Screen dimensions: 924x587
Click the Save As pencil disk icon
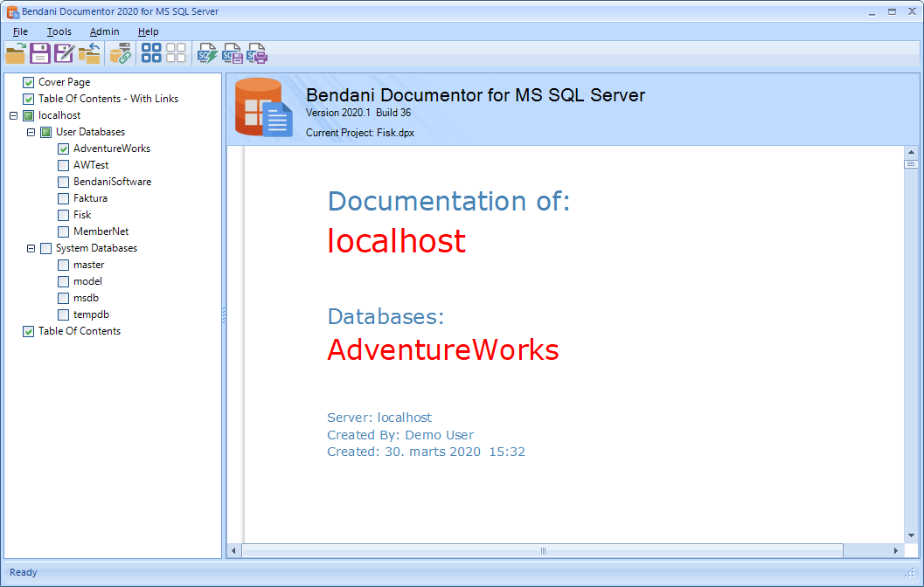64,53
